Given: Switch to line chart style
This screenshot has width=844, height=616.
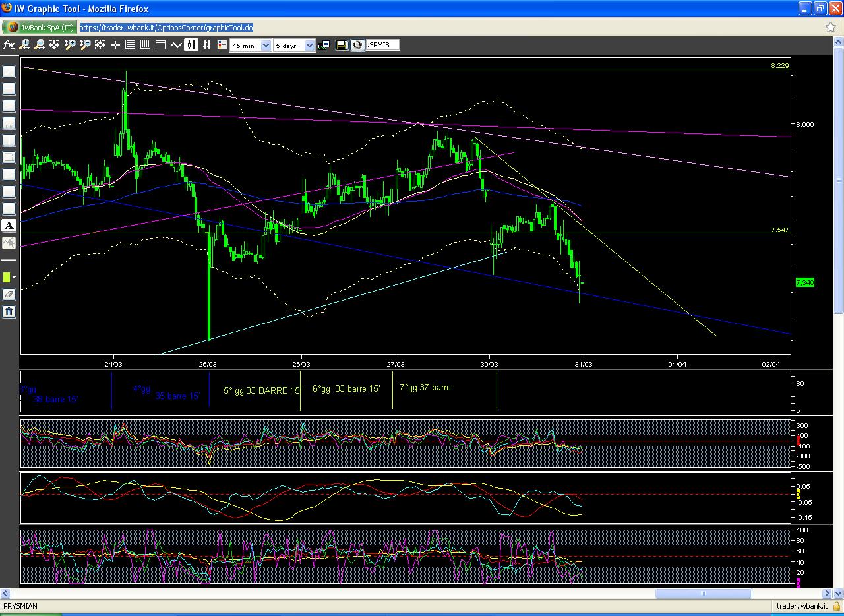Looking at the screenshot, I should coord(176,45).
